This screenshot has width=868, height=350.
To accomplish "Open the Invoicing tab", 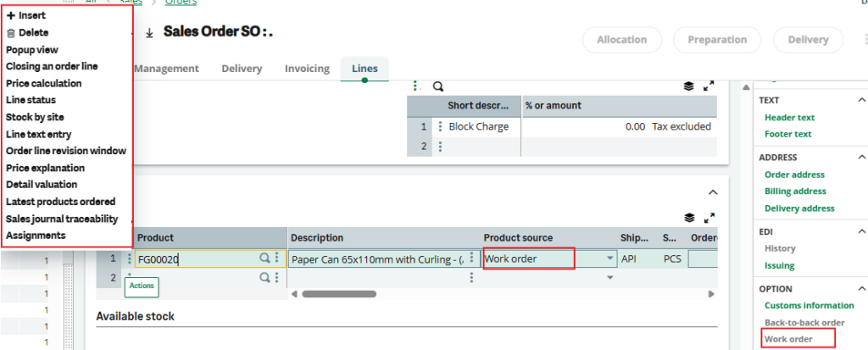I will [x=307, y=69].
